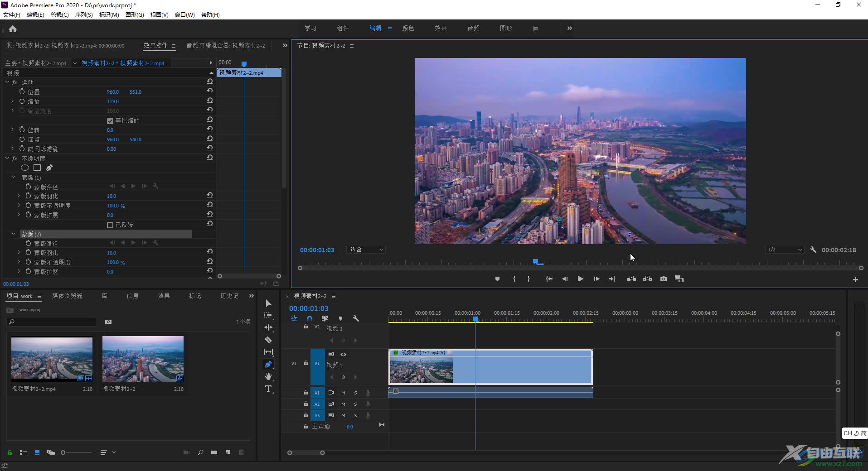Screen dimensions: 868x471
Task: Open 文件(F) menu
Action: [11, 15]
